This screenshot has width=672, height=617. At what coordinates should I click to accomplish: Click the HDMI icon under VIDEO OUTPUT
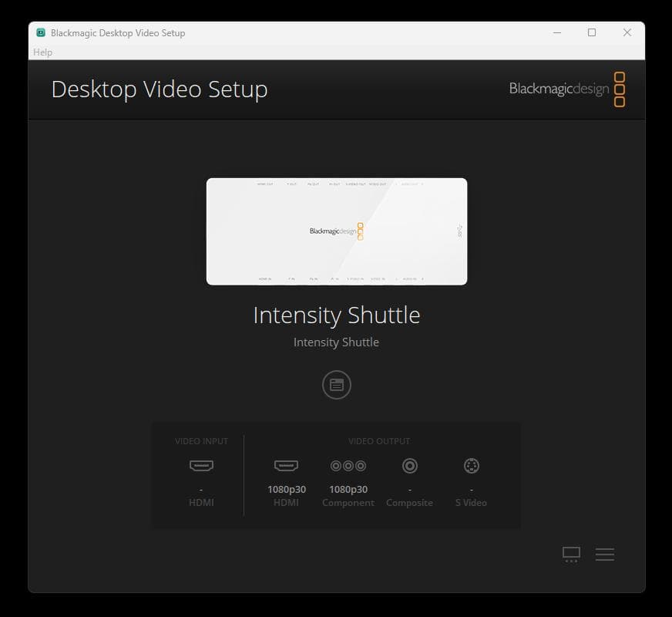pyautogui.click(x=286, y=466)
